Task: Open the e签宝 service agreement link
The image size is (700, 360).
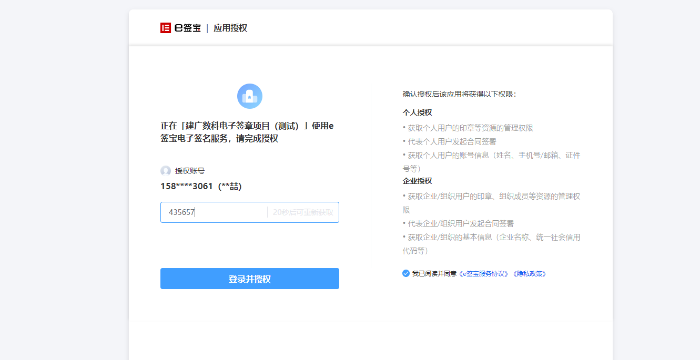Action: point(484,274)
